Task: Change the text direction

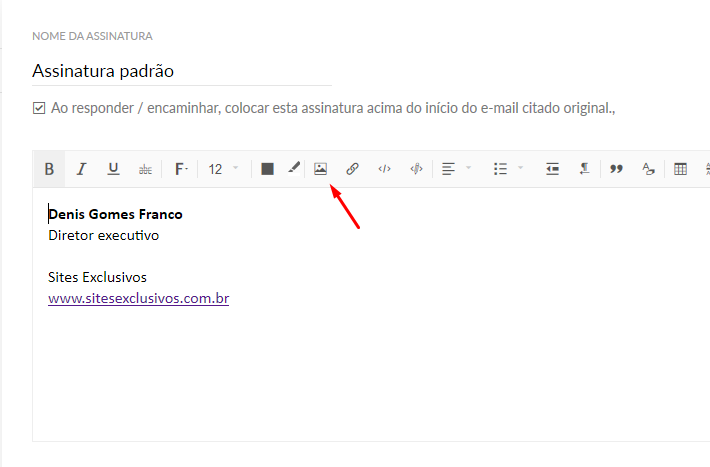Action: click(585, 169)
